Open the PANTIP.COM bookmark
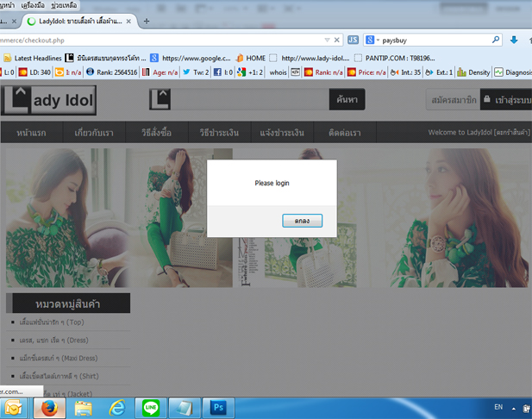Screen dimensions: 532x419 [394, 58]
